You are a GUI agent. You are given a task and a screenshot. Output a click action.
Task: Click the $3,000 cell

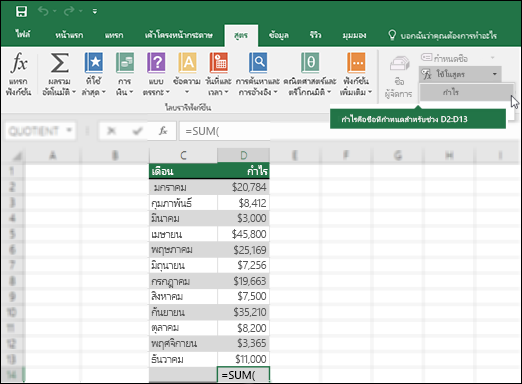coord(243,218)
